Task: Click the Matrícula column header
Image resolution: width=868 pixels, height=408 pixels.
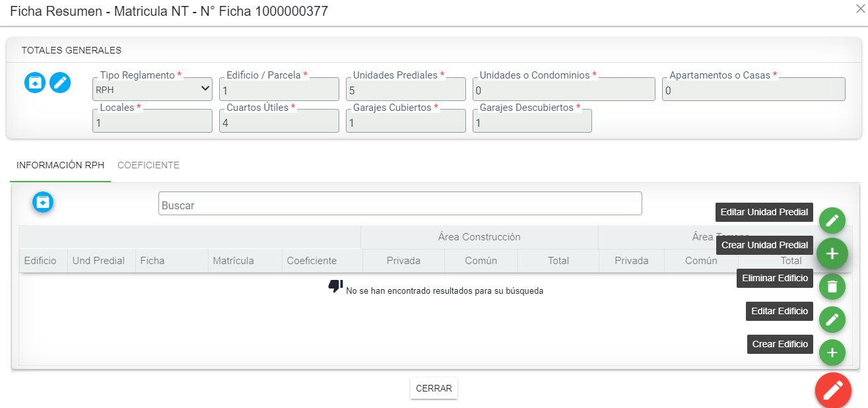Action: click(x=233, y=261)
